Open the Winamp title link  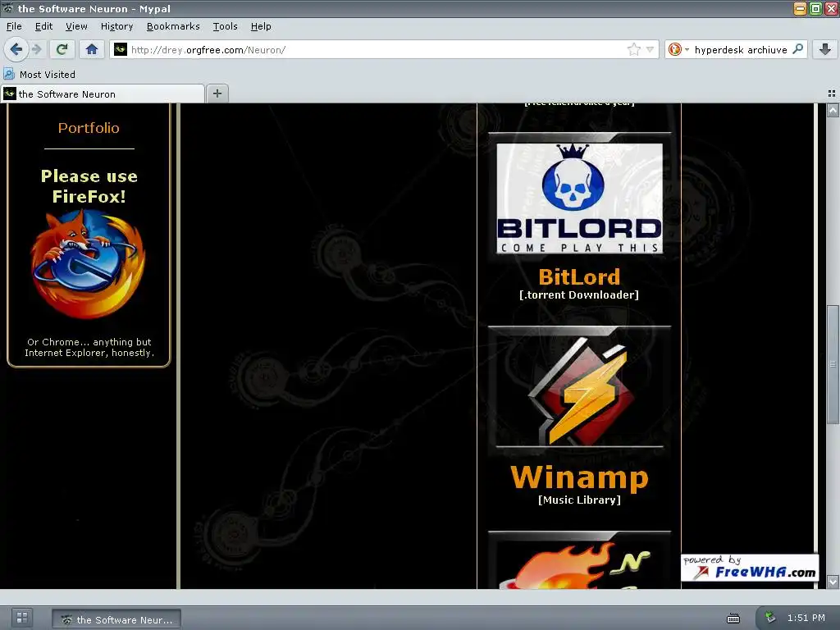pos(579,477)
